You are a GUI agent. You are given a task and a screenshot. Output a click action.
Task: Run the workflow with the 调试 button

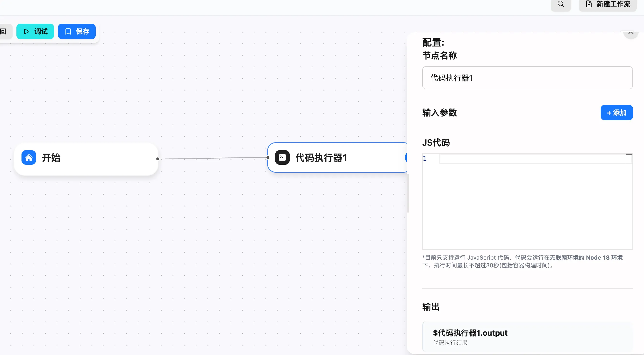point(35,31)
